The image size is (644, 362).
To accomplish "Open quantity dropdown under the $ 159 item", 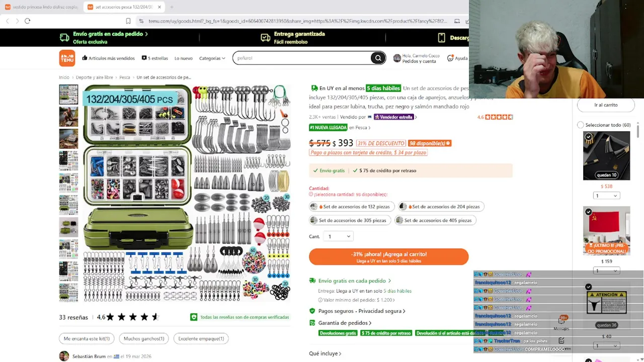I will [606, 270].
